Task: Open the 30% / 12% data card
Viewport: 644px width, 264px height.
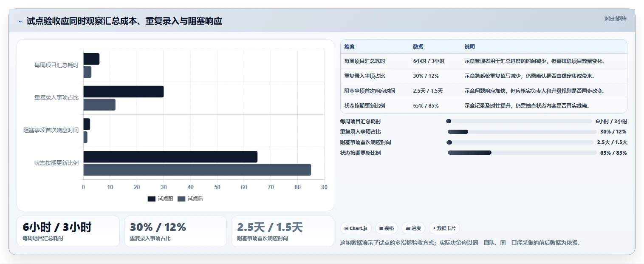Action: [x=175, y=231]
